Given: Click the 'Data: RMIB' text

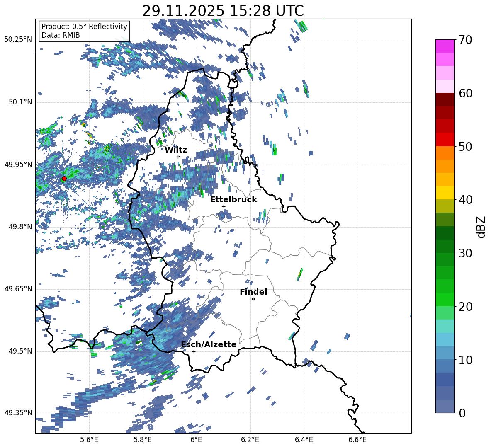Looking at the screenshot, I should click(61, 35).
